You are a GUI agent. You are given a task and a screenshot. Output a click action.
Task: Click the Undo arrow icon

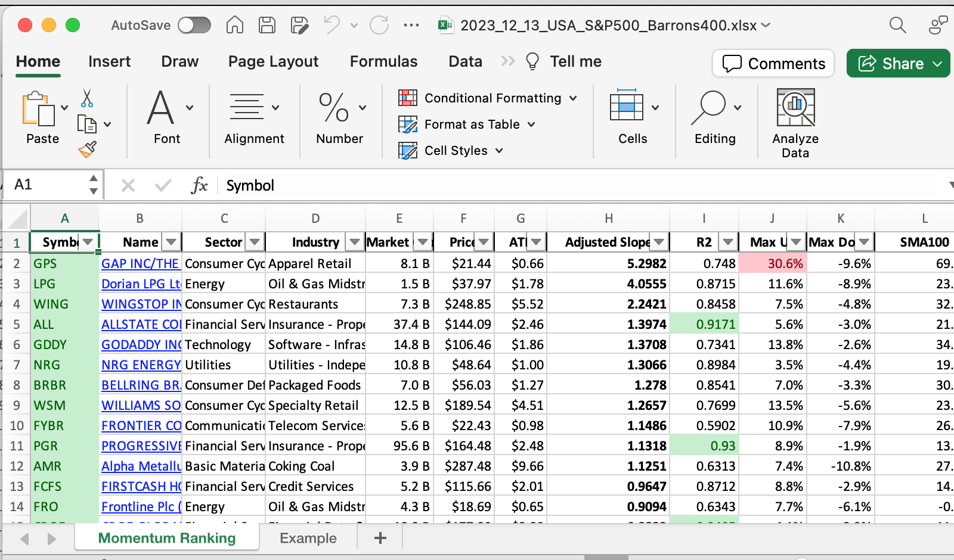(332, 25)
